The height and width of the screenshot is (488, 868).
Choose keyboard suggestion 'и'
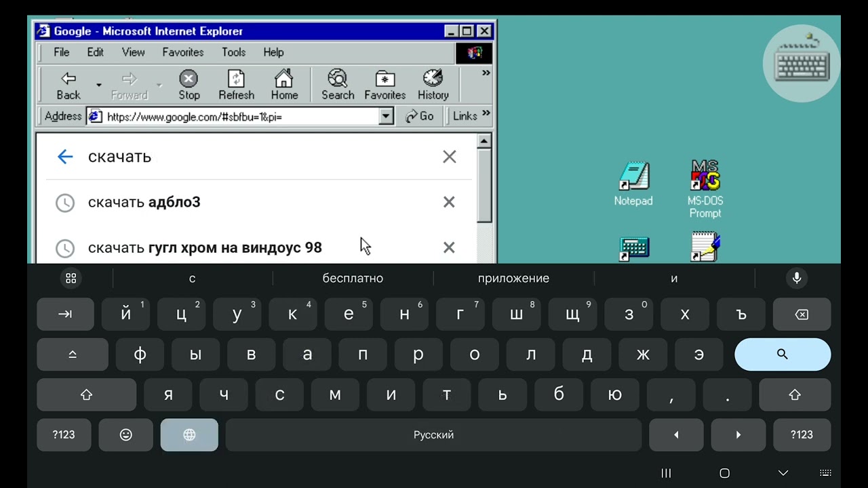(674, 278)
